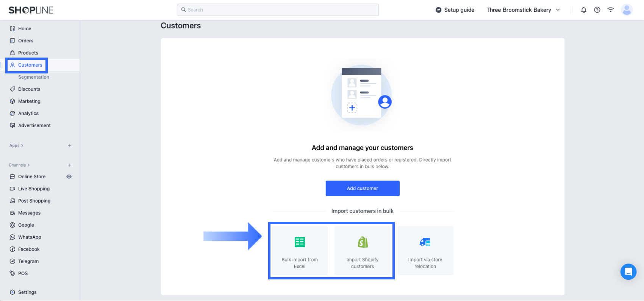Click the Post Shopping icon
Image resolution: width=644 pixels, height=301 pixels.
[13, 201]
